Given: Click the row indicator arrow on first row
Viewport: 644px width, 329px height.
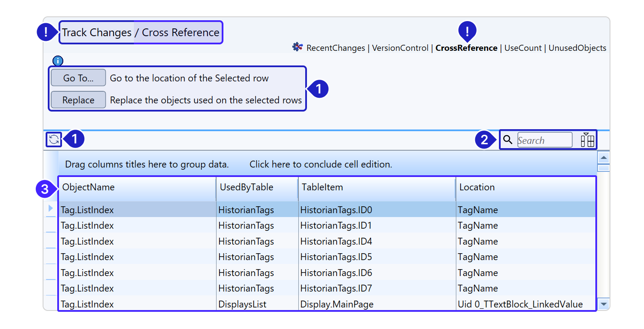Looking at the screenshot, I should pos(51,209).
